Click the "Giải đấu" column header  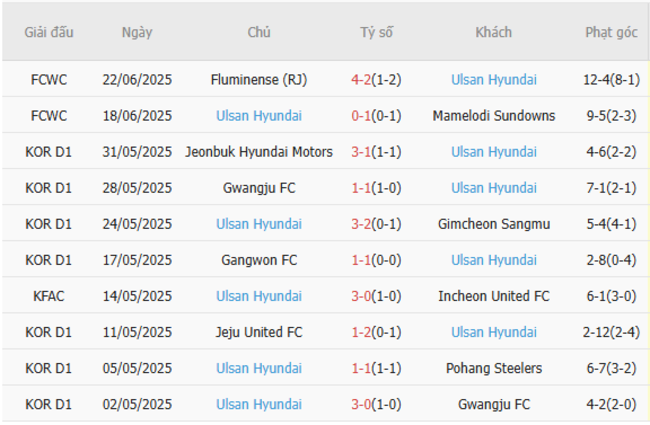coord(49,32)
